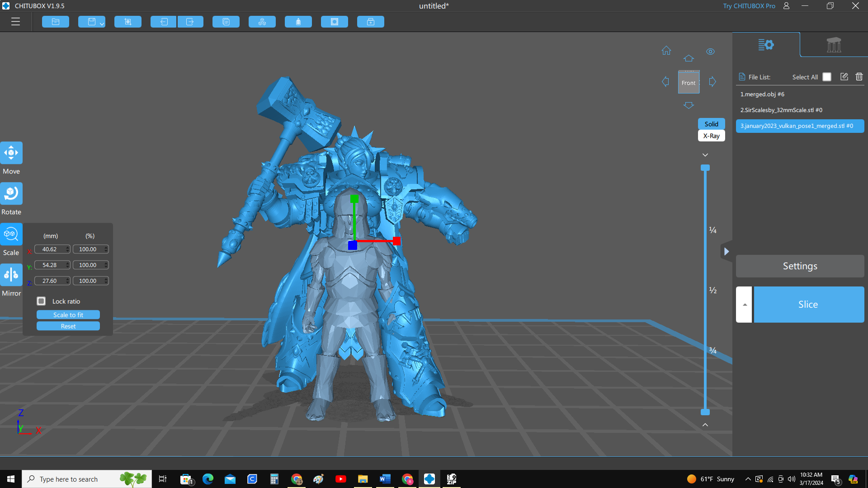Click the layer slider up chevron
The height and width of the screenshot is (488, 868).
[705, 425]
